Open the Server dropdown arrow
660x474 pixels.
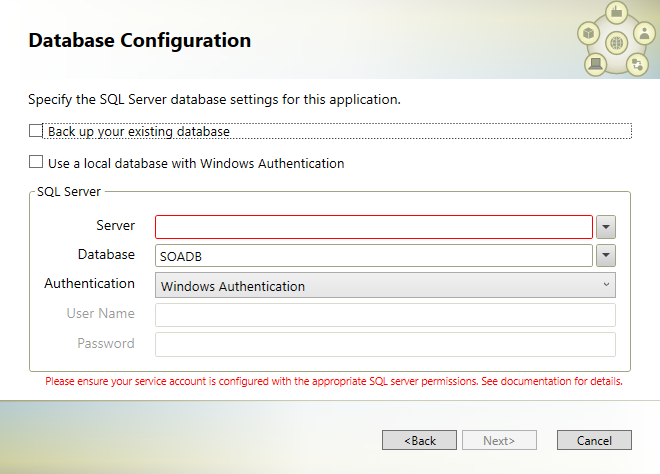pyautogui.click(x=606, y=227)
